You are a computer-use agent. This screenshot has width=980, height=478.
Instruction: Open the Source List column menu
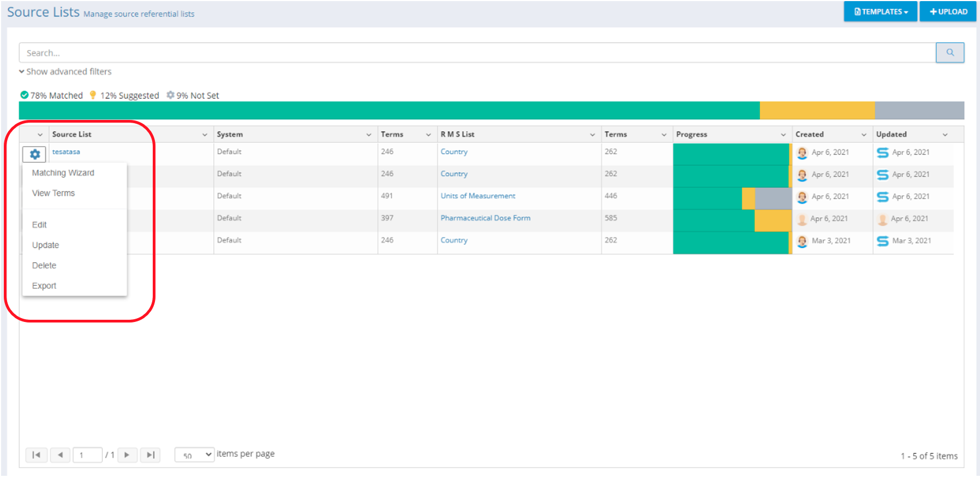205,135
